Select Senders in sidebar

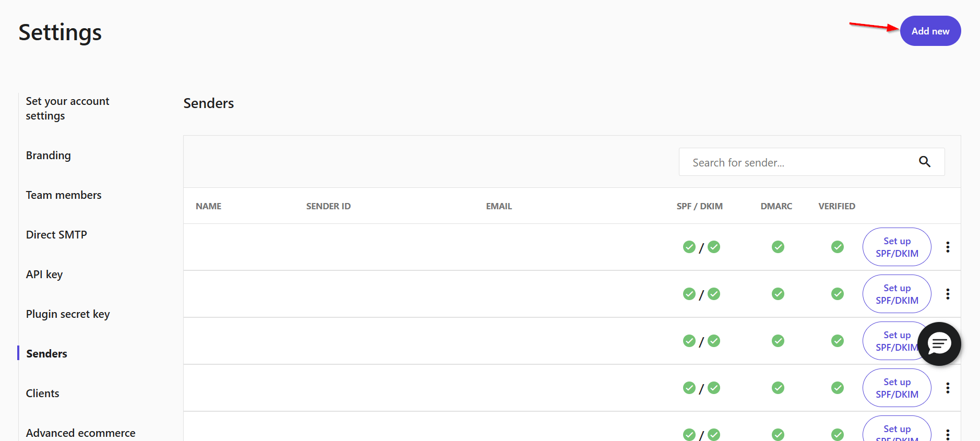pyautogui.click(x=46, y=354)
